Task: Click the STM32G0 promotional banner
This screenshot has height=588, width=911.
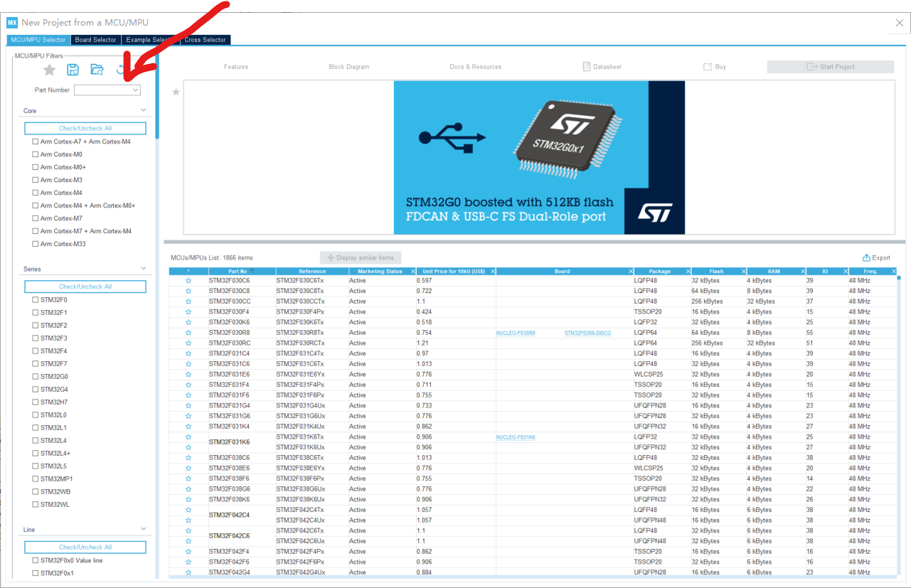Action: [x=539, y=157]
